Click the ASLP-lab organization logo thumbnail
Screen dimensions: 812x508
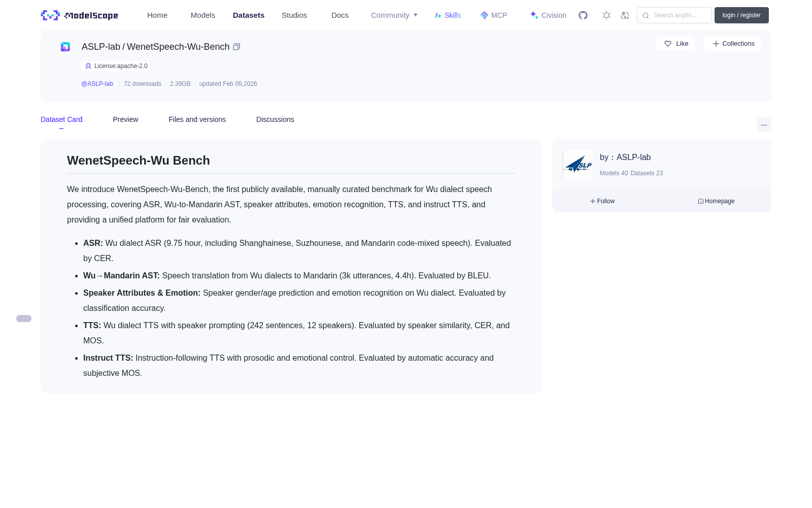(x=578, y=165)
